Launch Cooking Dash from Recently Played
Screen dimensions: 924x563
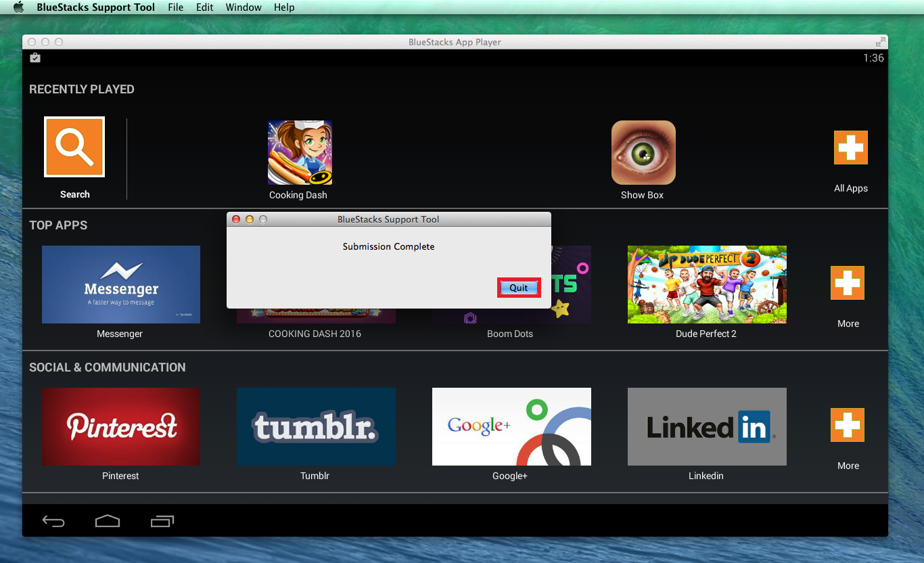[x=300, y=153]
